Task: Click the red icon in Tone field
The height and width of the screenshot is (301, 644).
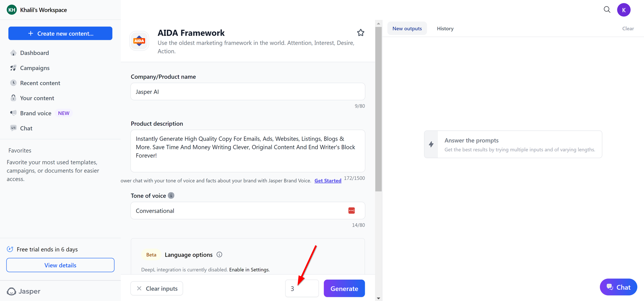Action: click(x=352, y=211)
